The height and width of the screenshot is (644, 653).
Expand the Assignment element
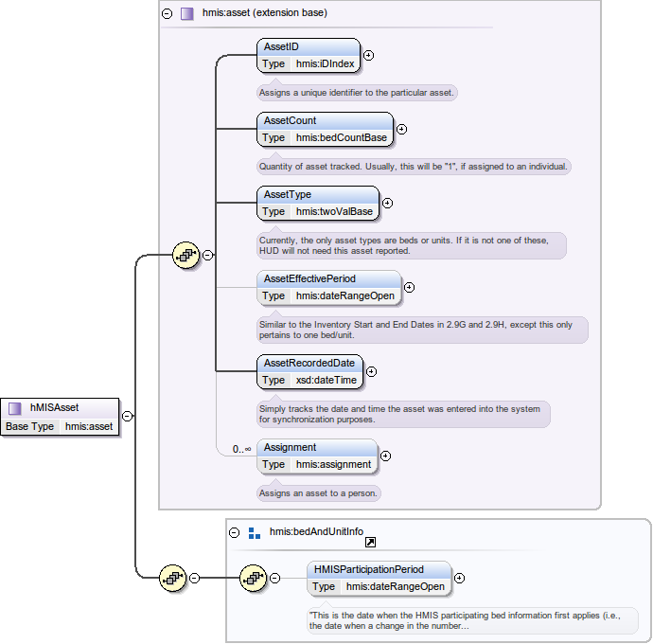pyautogui.click(x=385, y=456)
